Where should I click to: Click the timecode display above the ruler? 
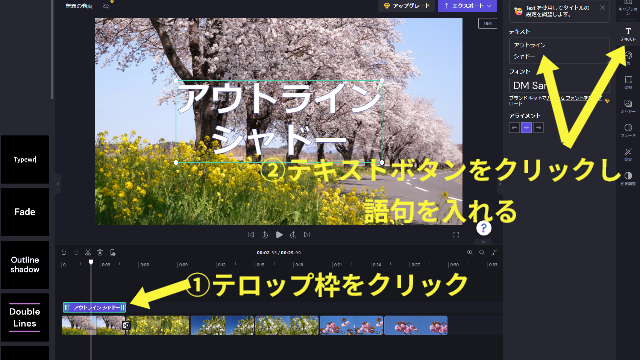(279, 253)
